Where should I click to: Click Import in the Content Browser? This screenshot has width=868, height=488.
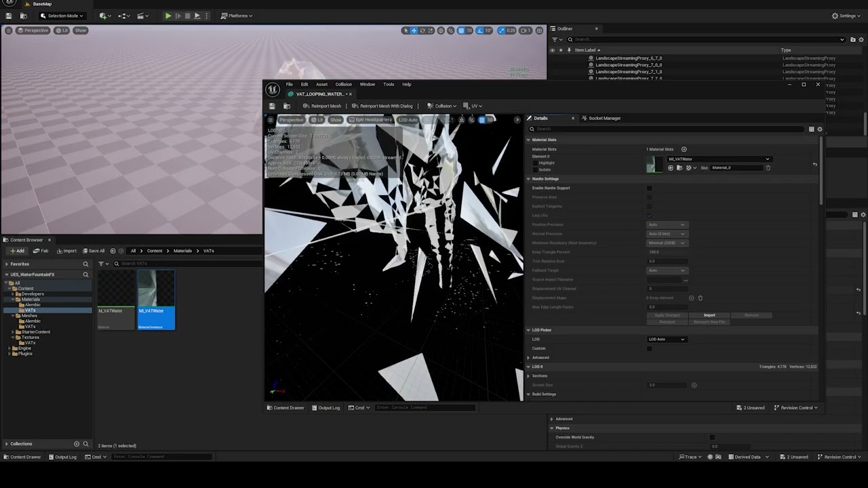[66, 251]
